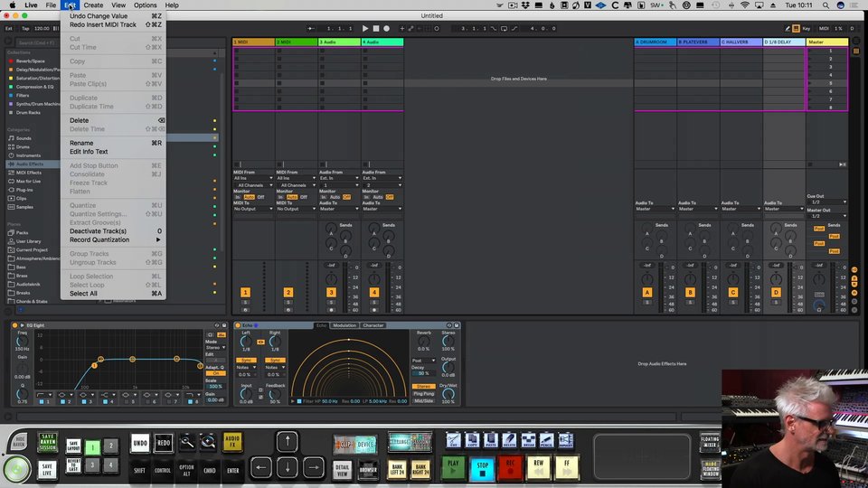Click the round Raven logo button
This screenshot has width=868, height=488.
click(x=16, y=469)
